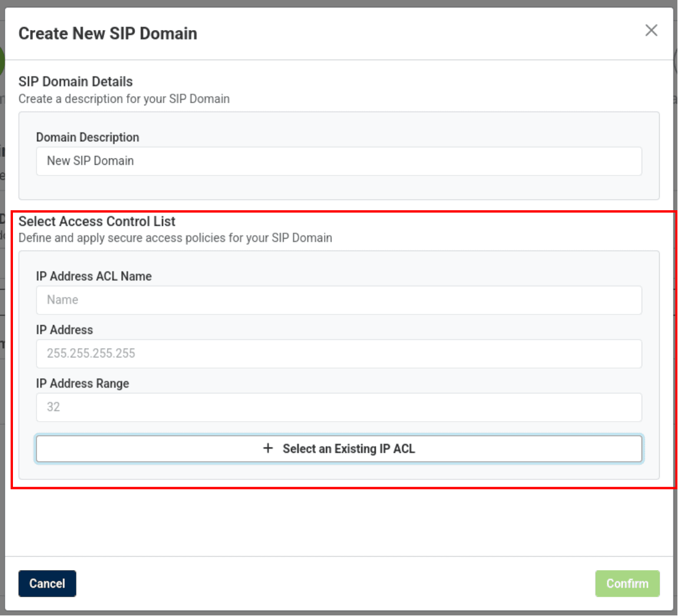Click the Domain Description label

click(88, 138)
